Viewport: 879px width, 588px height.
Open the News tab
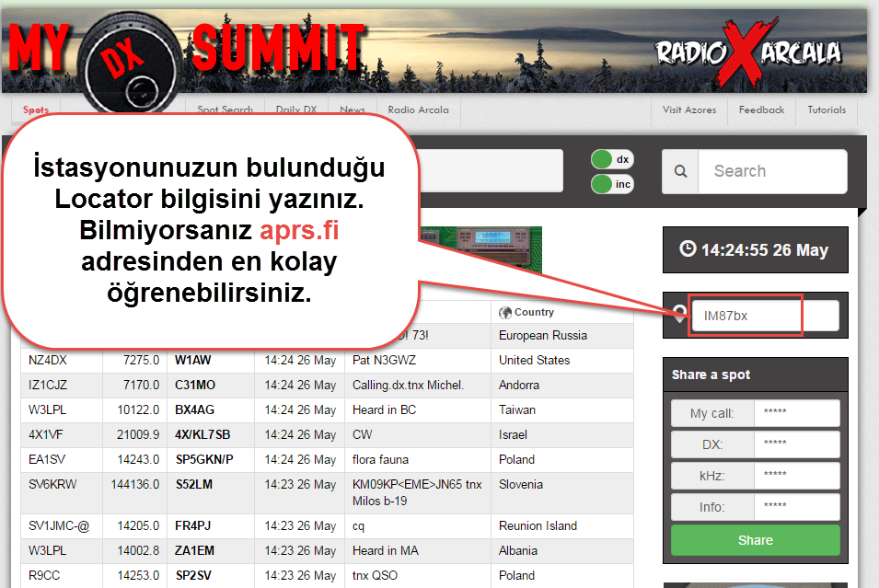coord(352,110)
